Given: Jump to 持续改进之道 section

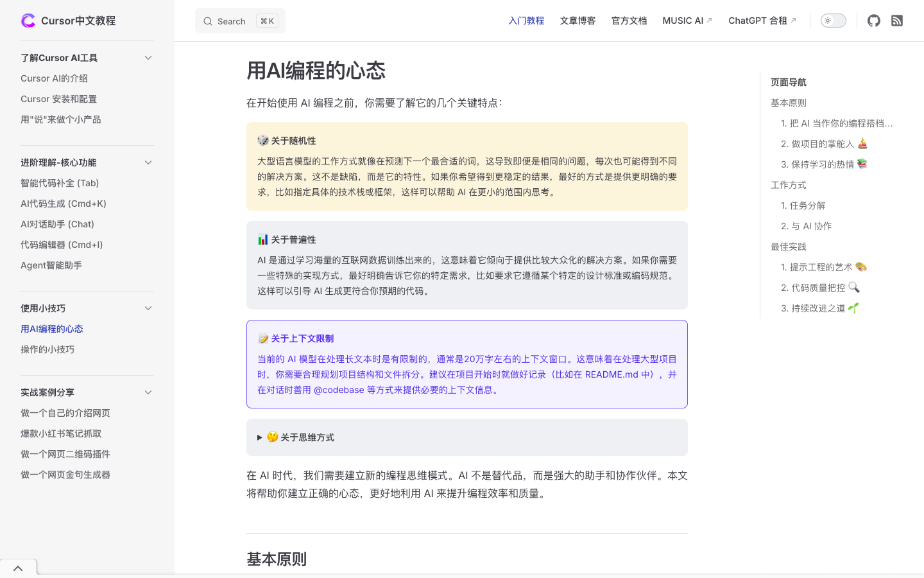Looking at the screenshot, I should pos(820,308).
